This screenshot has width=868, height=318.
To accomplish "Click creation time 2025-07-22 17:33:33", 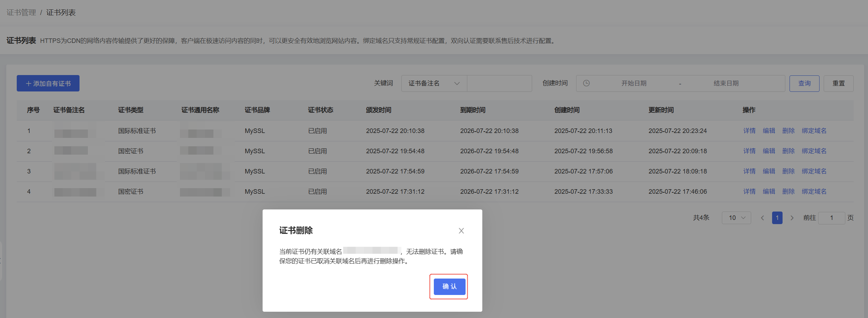I will 584,192.
